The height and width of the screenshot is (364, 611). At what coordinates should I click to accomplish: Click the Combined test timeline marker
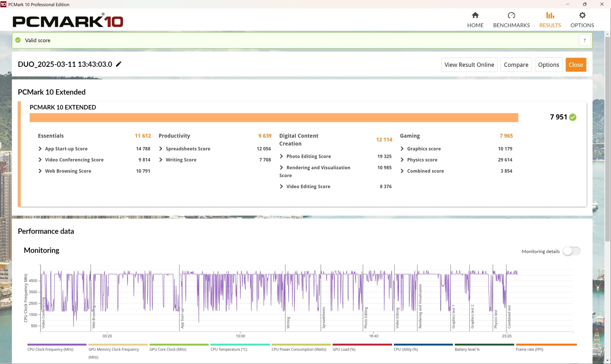[x=509, y=317]
